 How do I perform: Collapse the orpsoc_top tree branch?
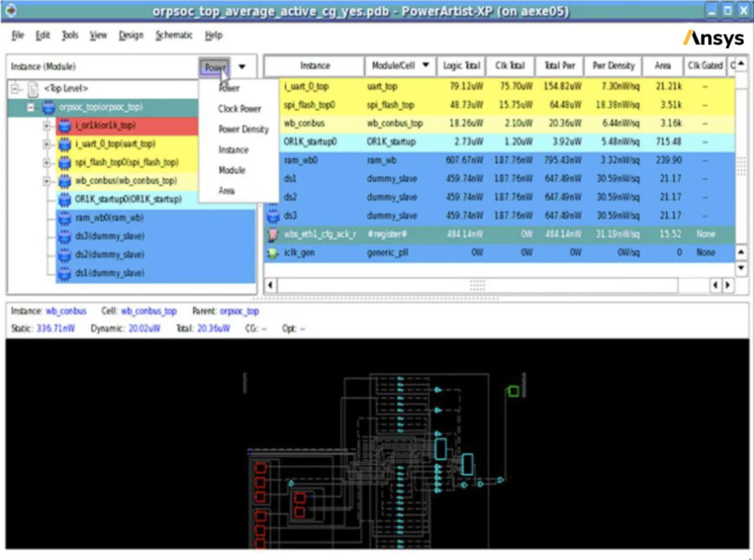point(30,107)
